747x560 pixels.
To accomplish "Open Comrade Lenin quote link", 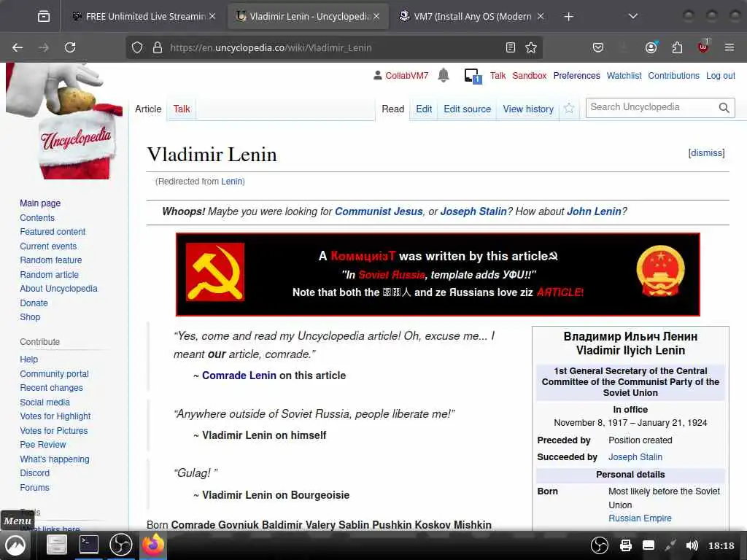I will [x=239, y=376].
